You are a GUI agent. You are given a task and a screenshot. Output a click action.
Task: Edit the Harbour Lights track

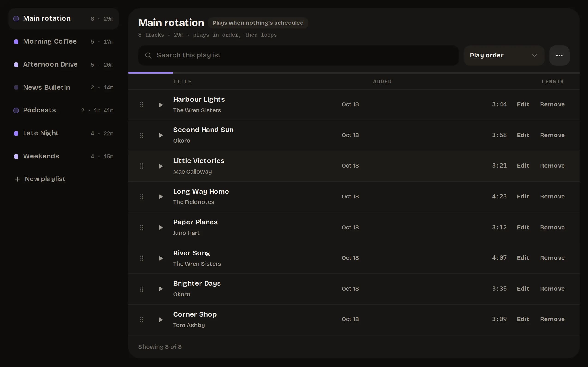click(523, 104)
